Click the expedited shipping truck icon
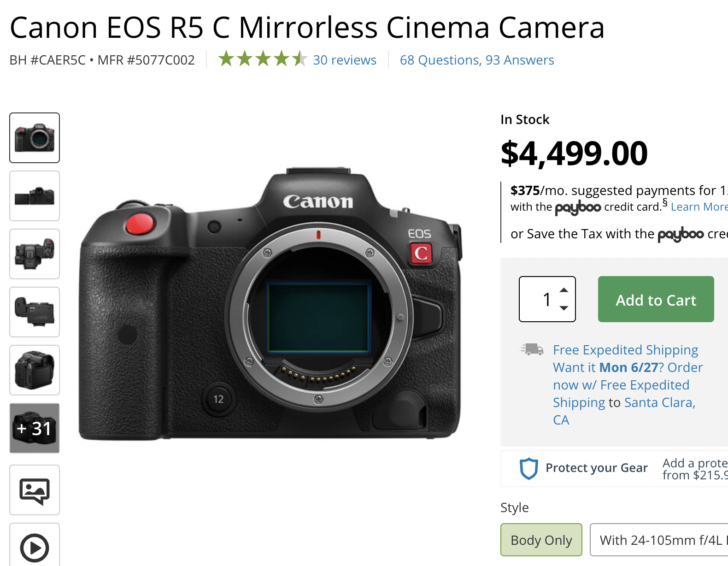 tap(532, 349)
